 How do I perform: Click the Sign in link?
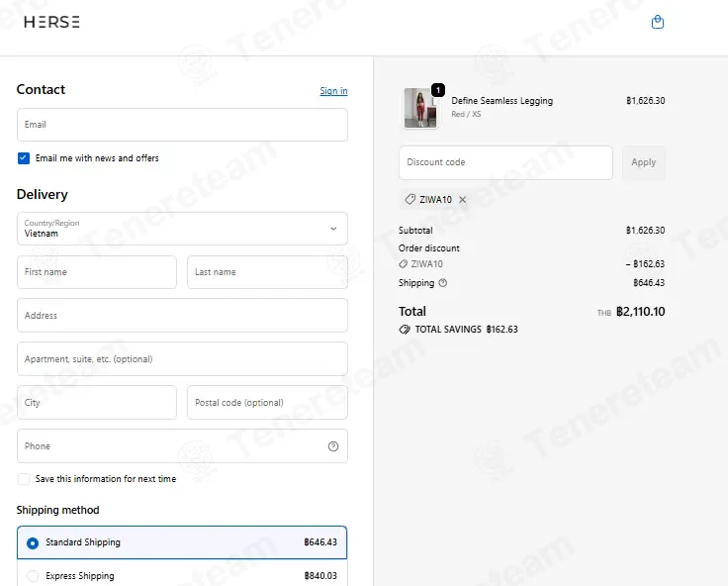click(333, 91)
